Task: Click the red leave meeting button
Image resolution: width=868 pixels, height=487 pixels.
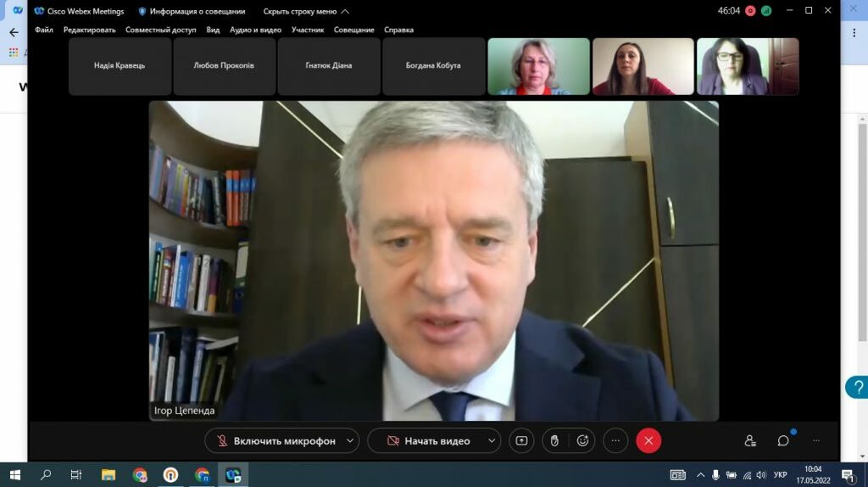Action: [648, 440]
